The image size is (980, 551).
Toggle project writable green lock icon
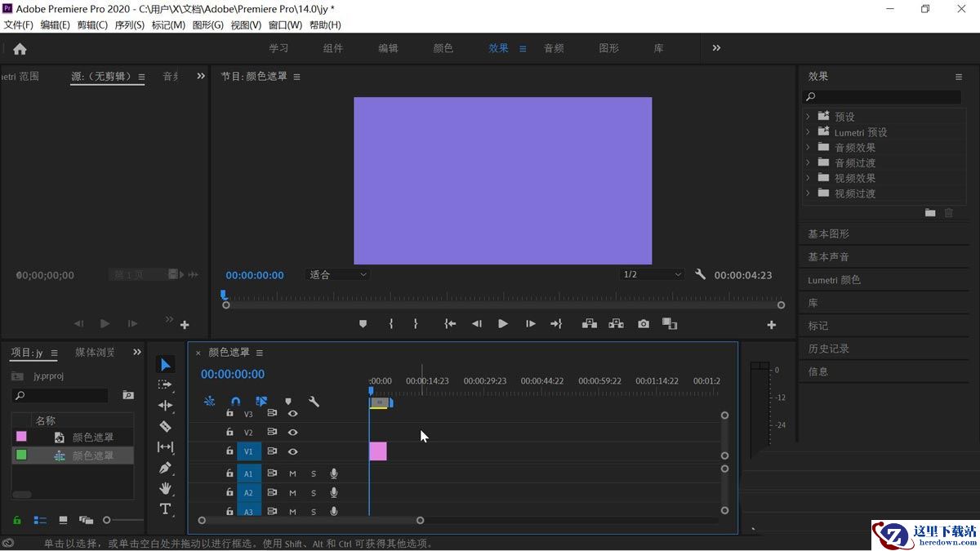pyautogui.click(x=16, y=520)
